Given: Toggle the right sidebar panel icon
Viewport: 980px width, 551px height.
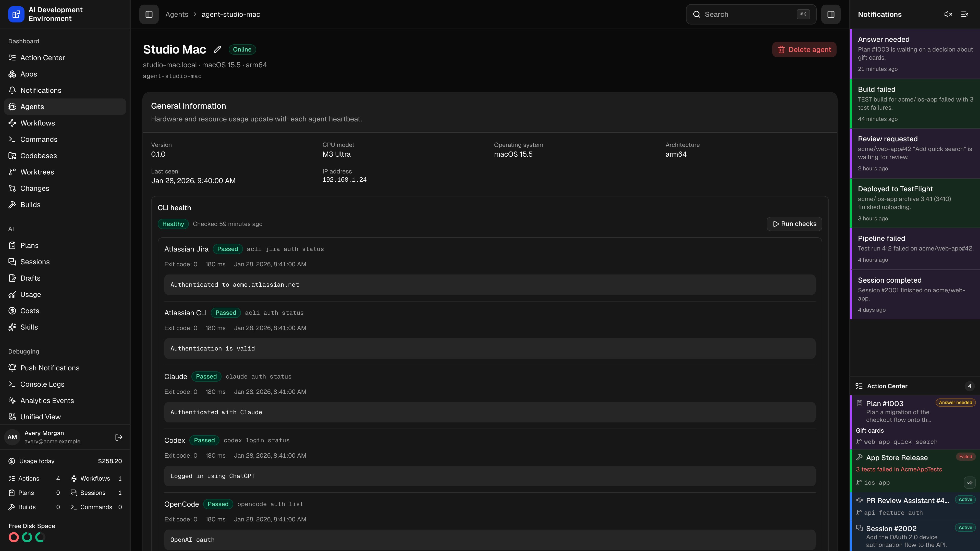Looking at the screenshot, I should coord(830,15).
